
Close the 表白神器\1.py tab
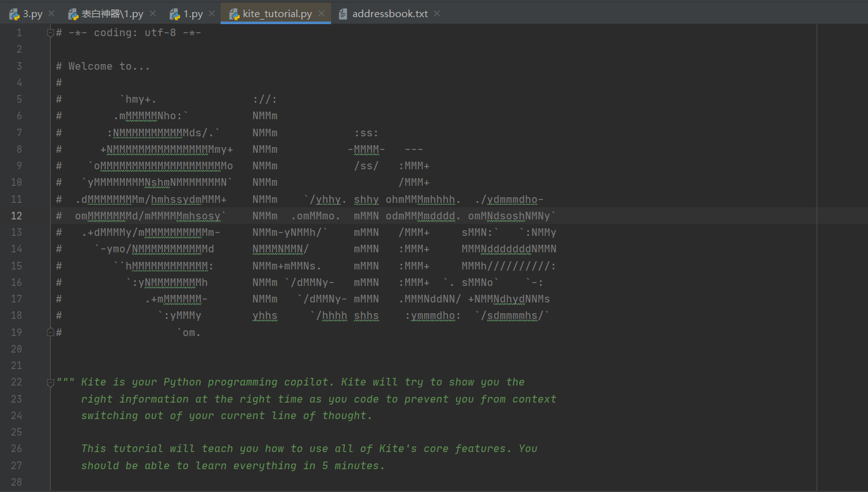(152, 13)
